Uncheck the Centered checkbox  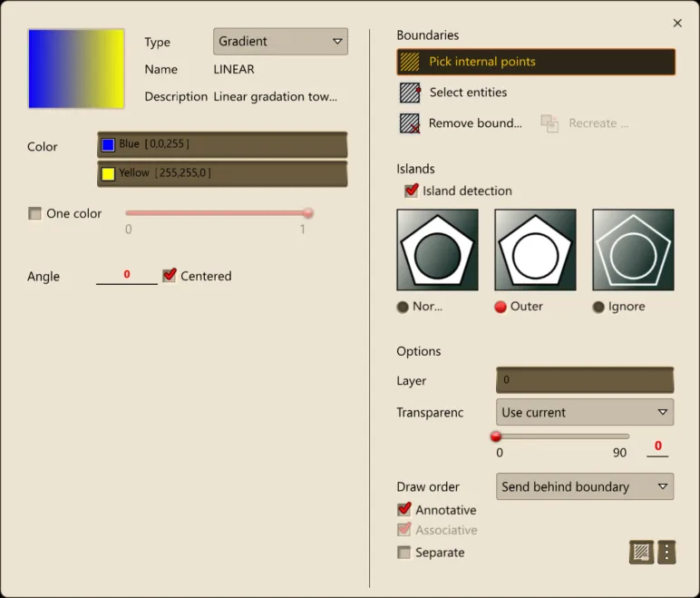[x=169, y=276]
